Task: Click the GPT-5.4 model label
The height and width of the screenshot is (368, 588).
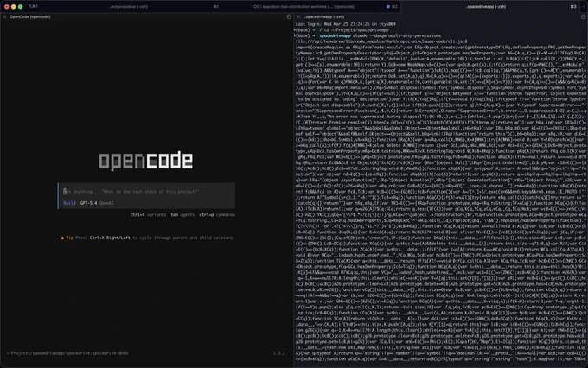Action: tap(88, 203)
